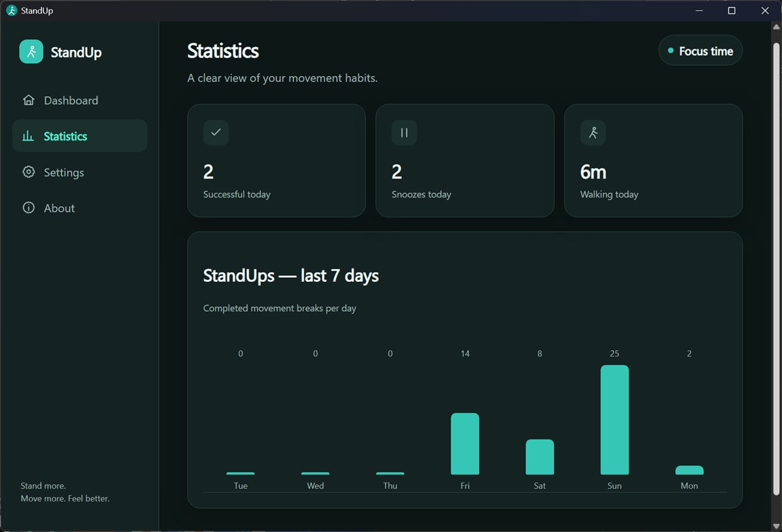Click the Tue axis label
The height and width of the screenshot is (532, 782).
(x=240, y=485)
